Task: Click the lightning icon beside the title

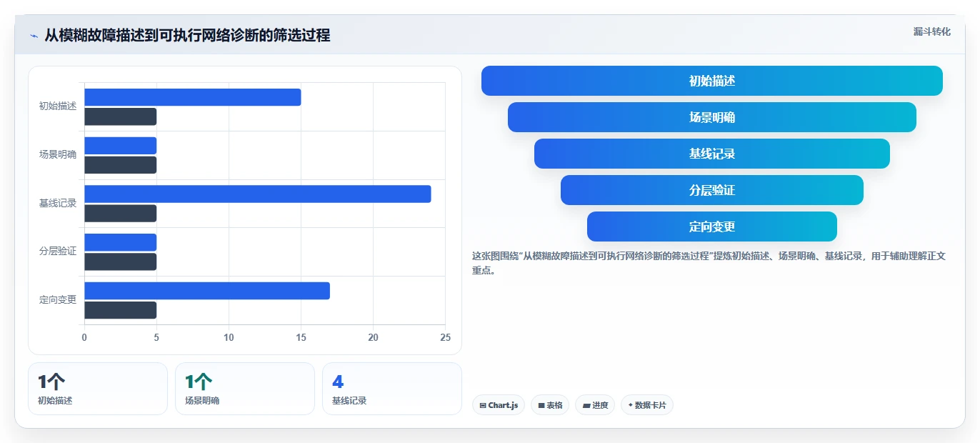Action: (x=34, y=36)
